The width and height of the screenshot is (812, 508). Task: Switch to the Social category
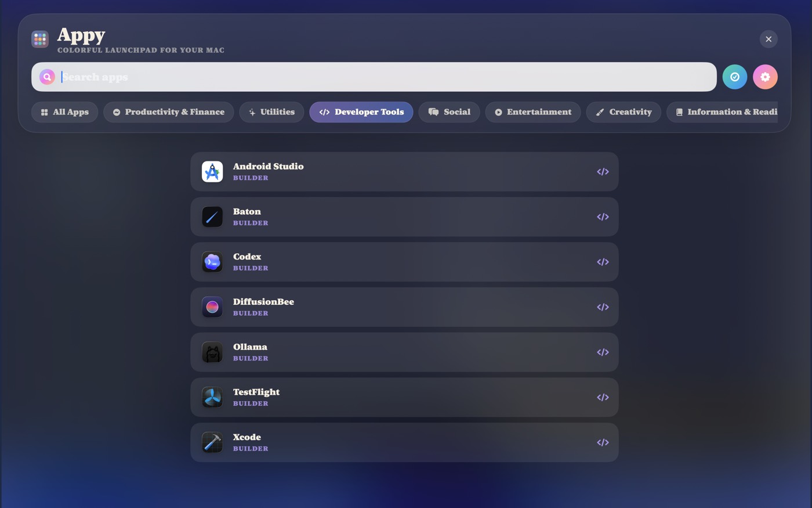coord(449,112)
